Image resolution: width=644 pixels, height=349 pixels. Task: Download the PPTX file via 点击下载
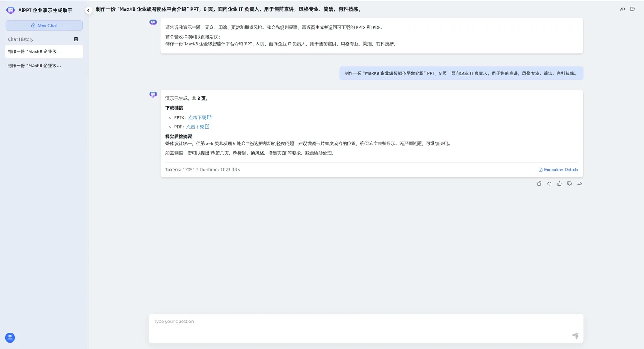(200, 117)
